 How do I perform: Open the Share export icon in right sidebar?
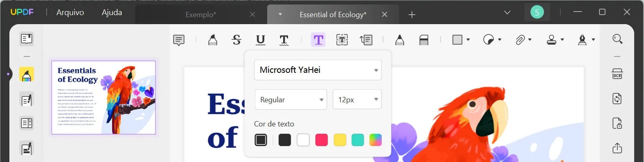pyautogui.click(x=617, y=148)
